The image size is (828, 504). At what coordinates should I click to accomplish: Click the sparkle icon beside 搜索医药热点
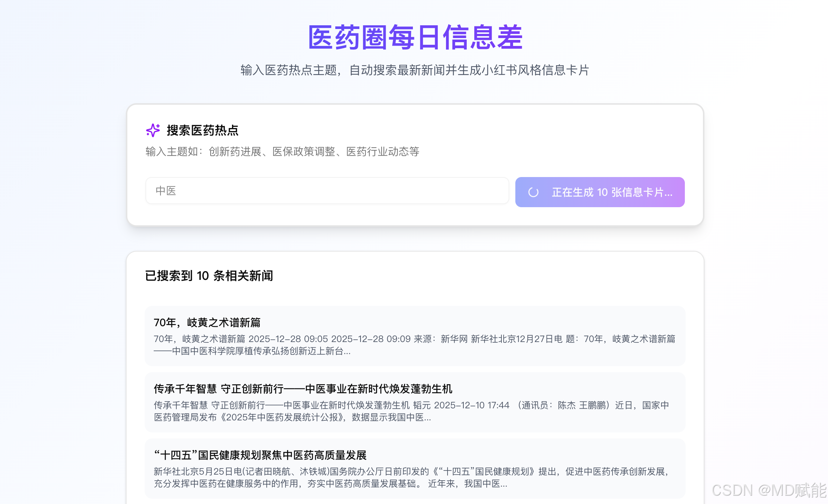pos(153,130)
